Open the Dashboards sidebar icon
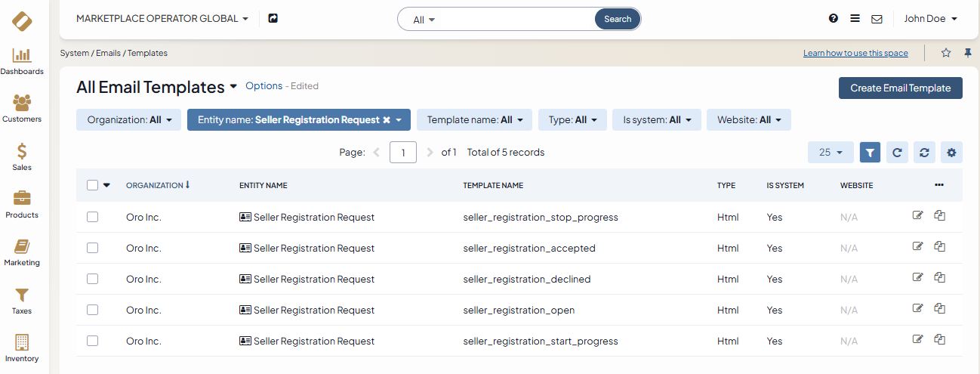Image resolution: width=980 pixels, height=374 pixels. coord(22,56)
